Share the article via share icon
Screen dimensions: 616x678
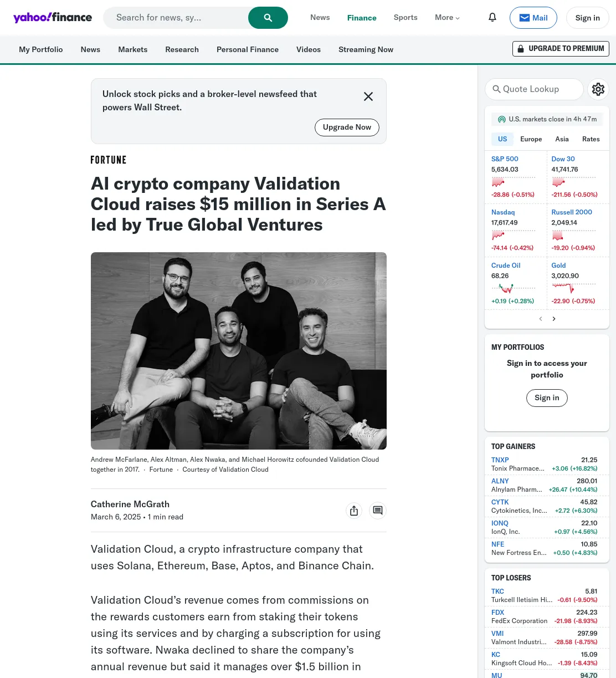[x=354, y=511]
